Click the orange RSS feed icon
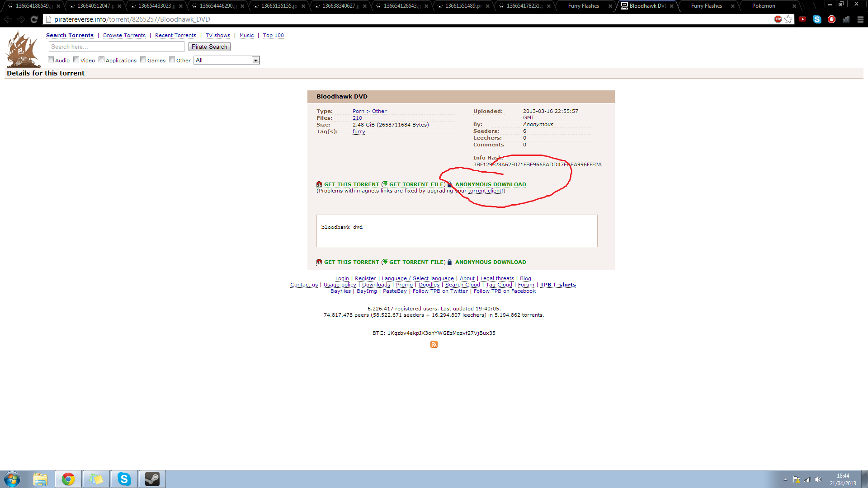This screenshot has width=868, height=488. tap(434, 344)
